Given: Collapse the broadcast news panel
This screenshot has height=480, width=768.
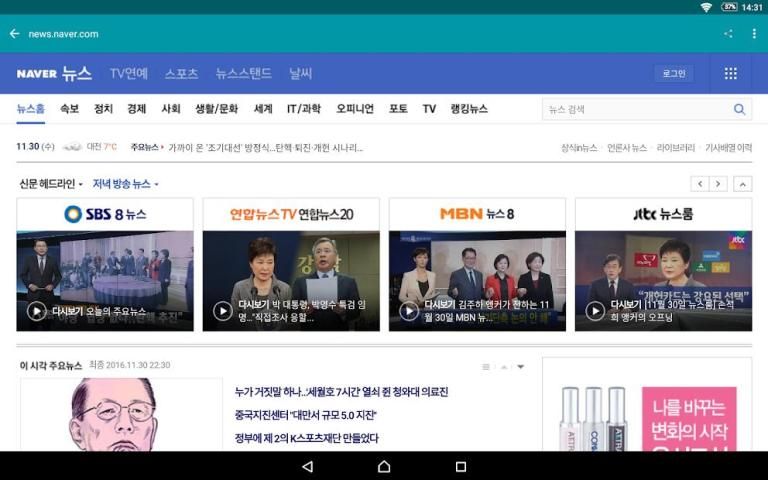Looking at the screenshot, I should 743,184.
